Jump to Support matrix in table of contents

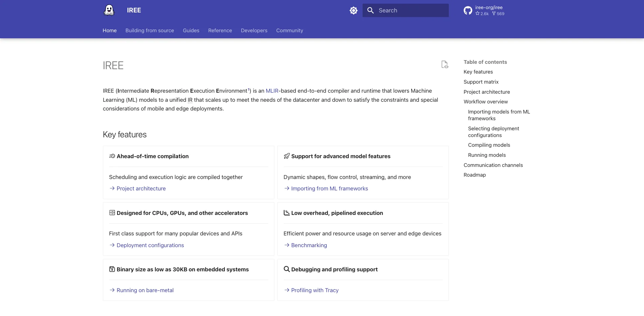point(481,82)
